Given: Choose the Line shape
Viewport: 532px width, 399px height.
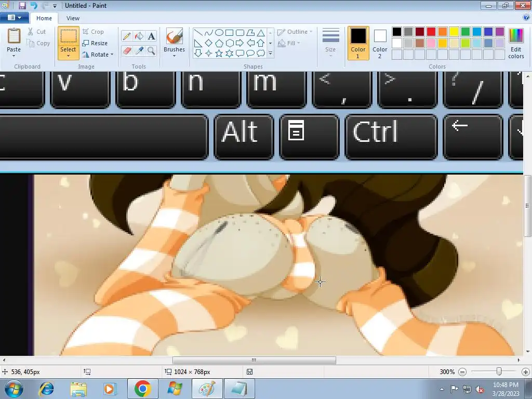Looking at the screenshot, I should 198,33.
